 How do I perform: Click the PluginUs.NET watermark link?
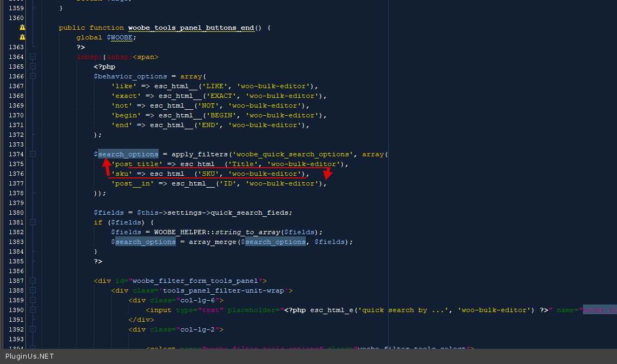click(30, 356)
